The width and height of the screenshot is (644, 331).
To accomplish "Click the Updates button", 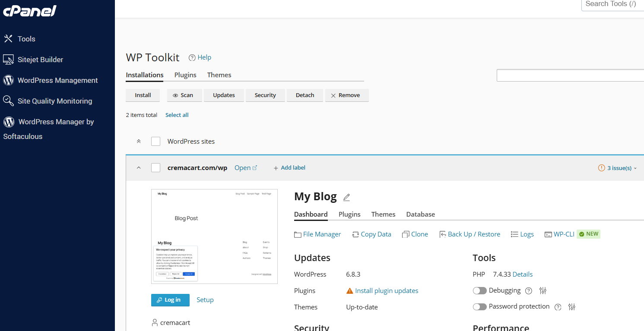I will point(224,95).
